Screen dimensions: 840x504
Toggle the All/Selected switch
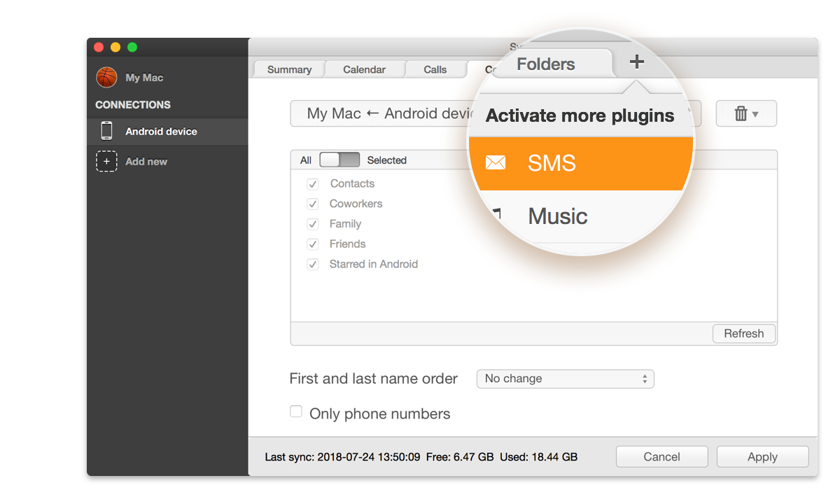[339, 160]
